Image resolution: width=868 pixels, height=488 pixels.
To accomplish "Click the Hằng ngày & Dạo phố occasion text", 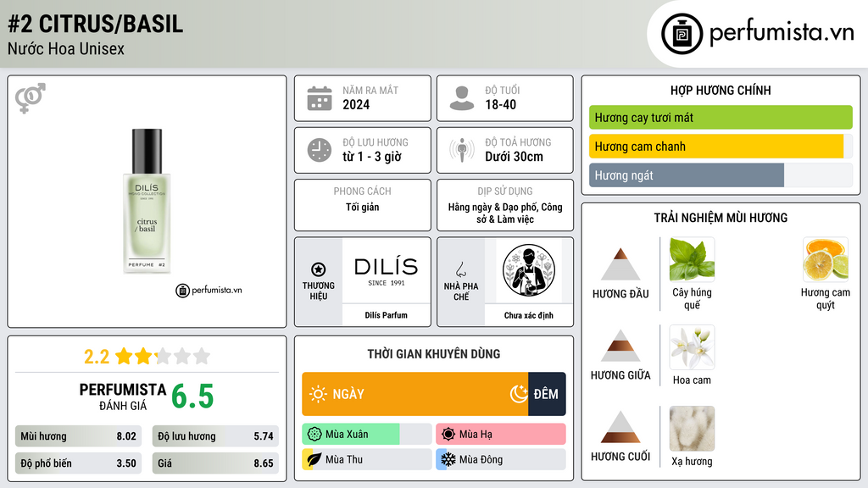I will tap(505, 213).
